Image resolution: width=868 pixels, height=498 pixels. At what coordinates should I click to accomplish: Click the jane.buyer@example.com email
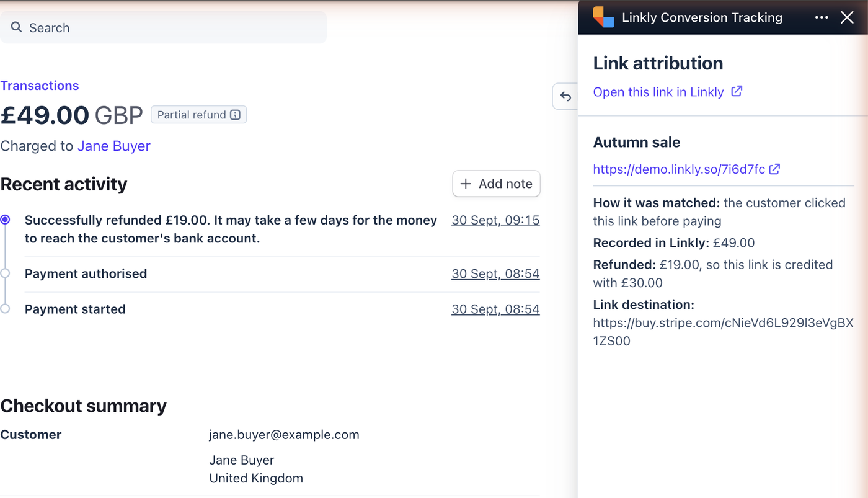point(284,435)
